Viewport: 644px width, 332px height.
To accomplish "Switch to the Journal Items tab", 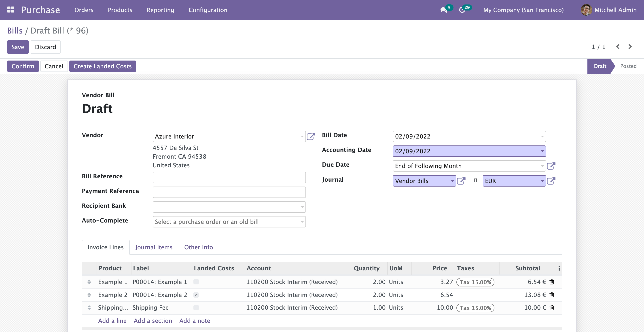I will 153,247.
